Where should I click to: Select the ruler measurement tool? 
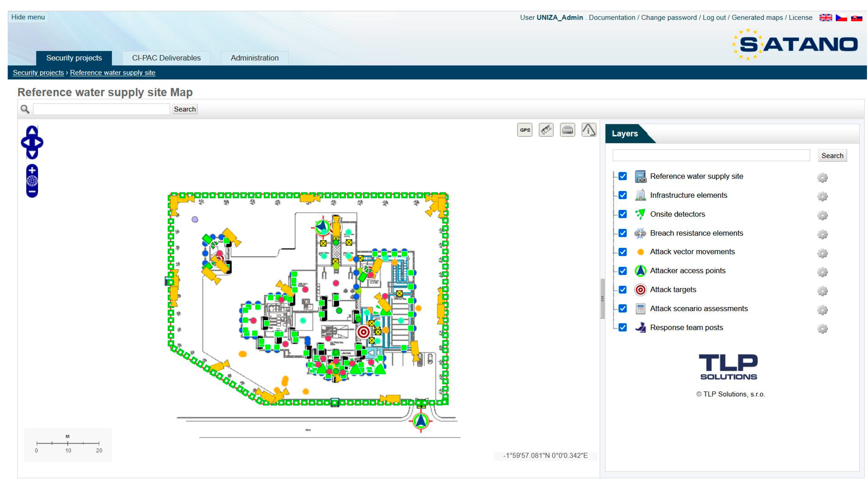pyautogui.click(x=546, y=130)
